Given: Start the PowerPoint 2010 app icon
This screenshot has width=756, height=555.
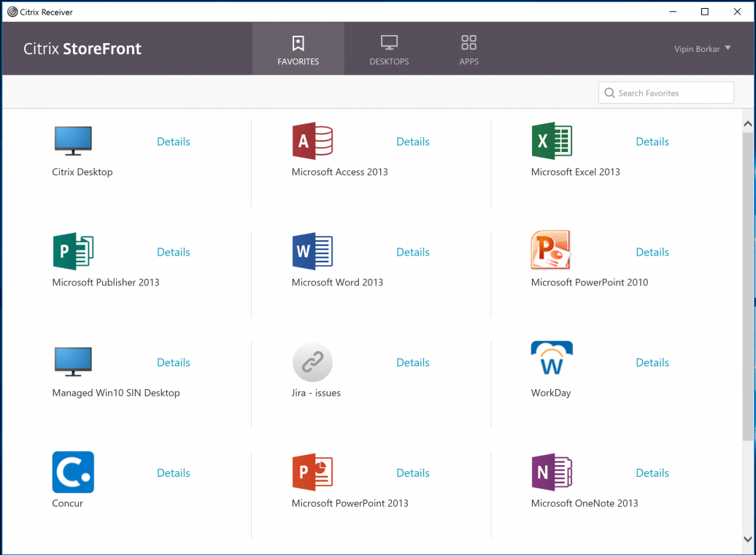Looking at the screenshot, I should pos(551,251).
